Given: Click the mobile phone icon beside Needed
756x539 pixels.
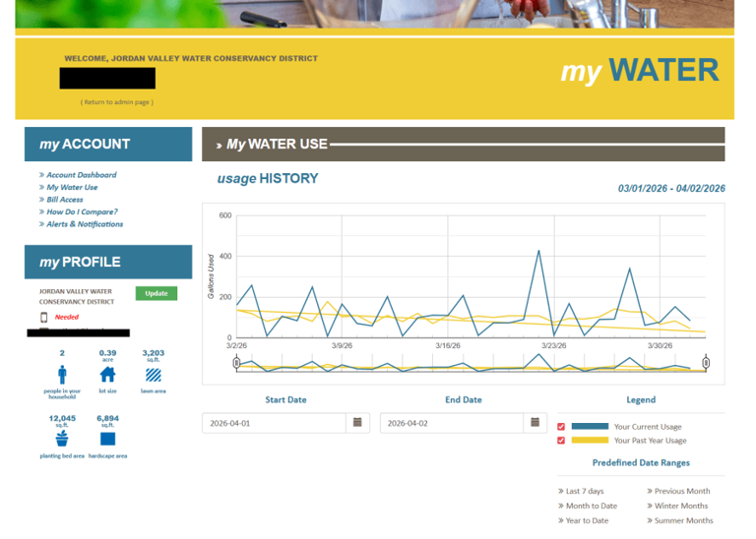Looking at the screenshot, I should [44, 317].
